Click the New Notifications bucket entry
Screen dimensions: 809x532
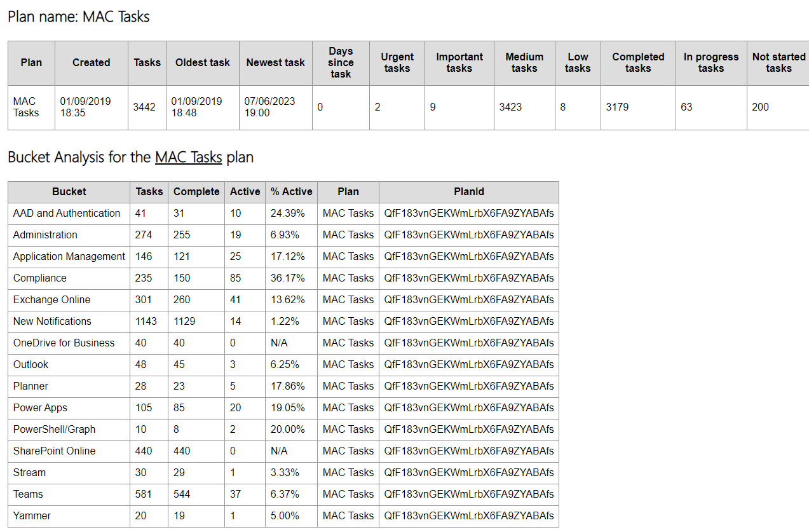coord(51,321)
